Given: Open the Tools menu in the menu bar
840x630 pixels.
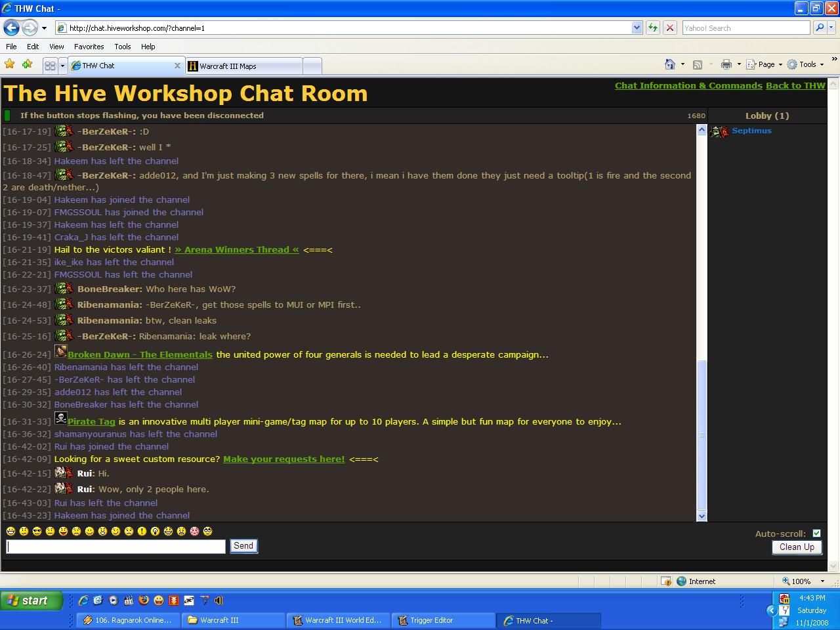Looking at the screenshot, I should (123, 47).
